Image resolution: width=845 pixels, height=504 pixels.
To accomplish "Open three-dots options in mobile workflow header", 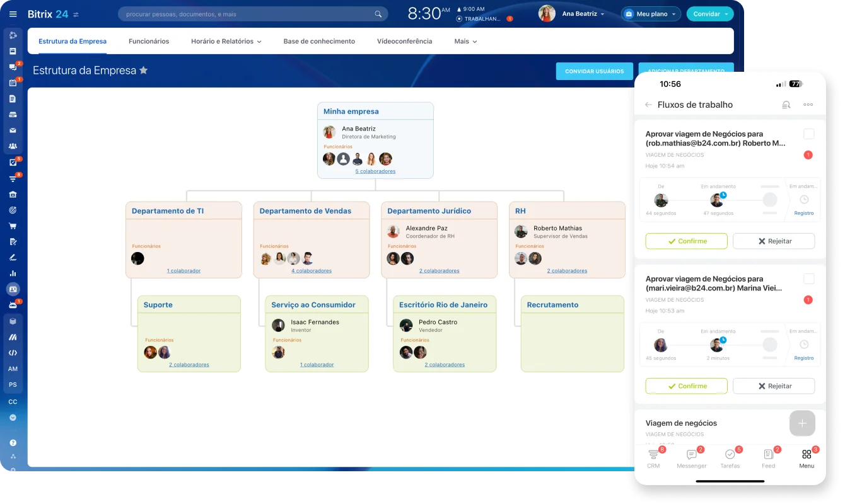I will 808,105.
